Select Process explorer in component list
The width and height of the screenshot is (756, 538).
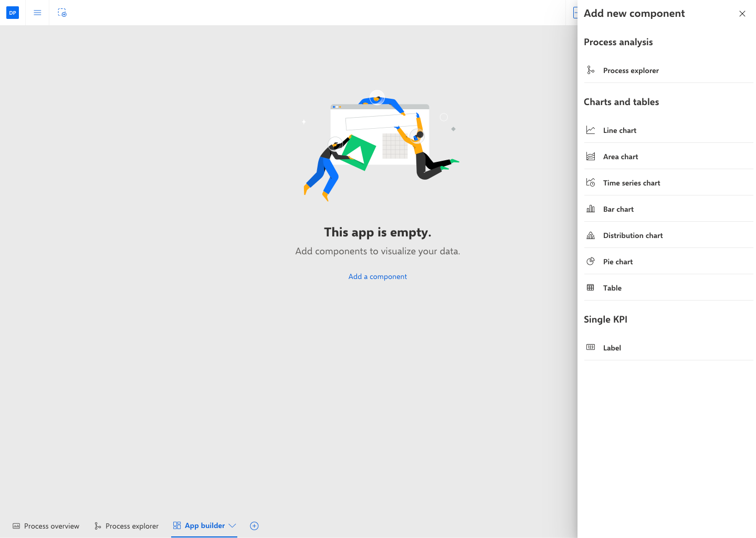(x=668, y=70)
